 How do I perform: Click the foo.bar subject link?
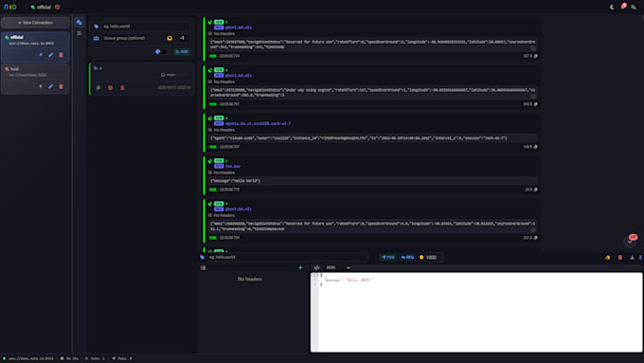click(233, 167)
